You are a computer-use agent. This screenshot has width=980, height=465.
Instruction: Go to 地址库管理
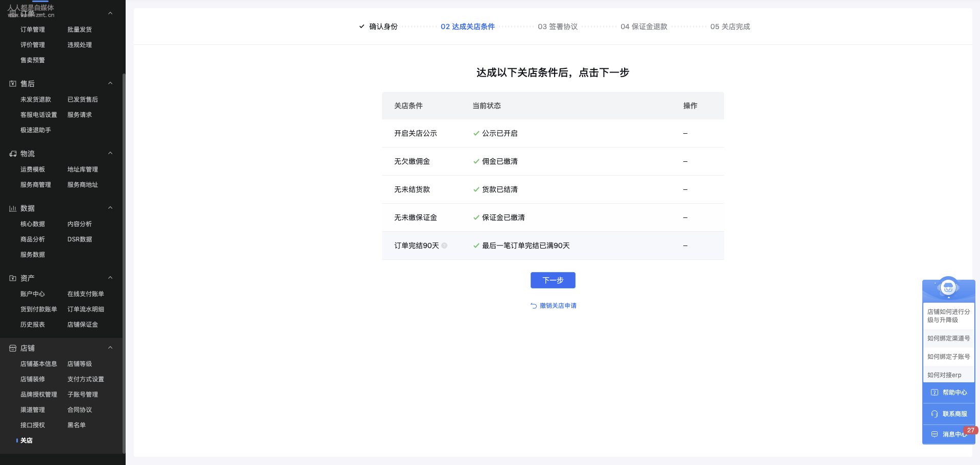[83, 169]
